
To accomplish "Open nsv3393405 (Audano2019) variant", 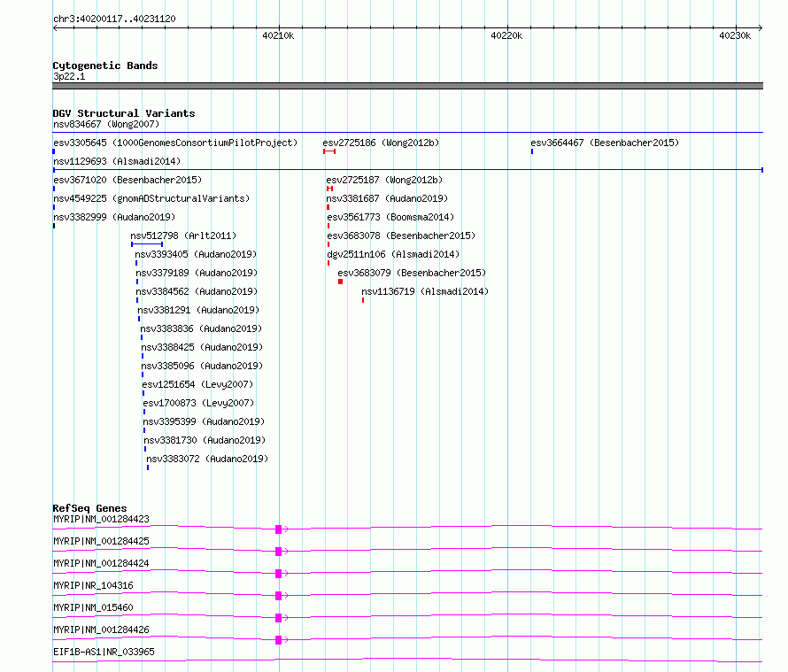I will pyautogui.click(x=196, y=254).
